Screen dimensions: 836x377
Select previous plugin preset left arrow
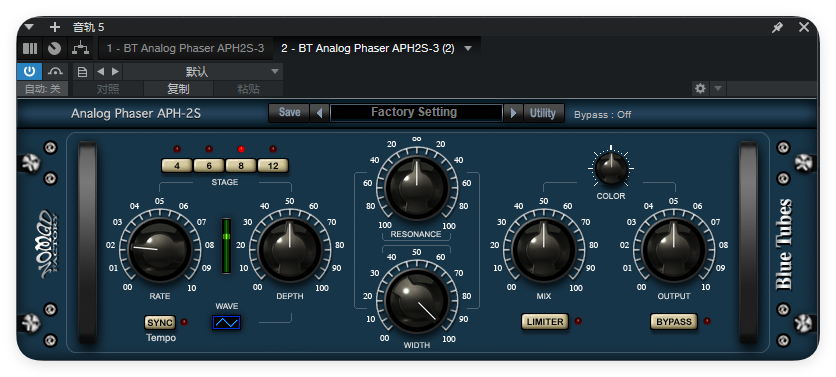tap(319, 113)
